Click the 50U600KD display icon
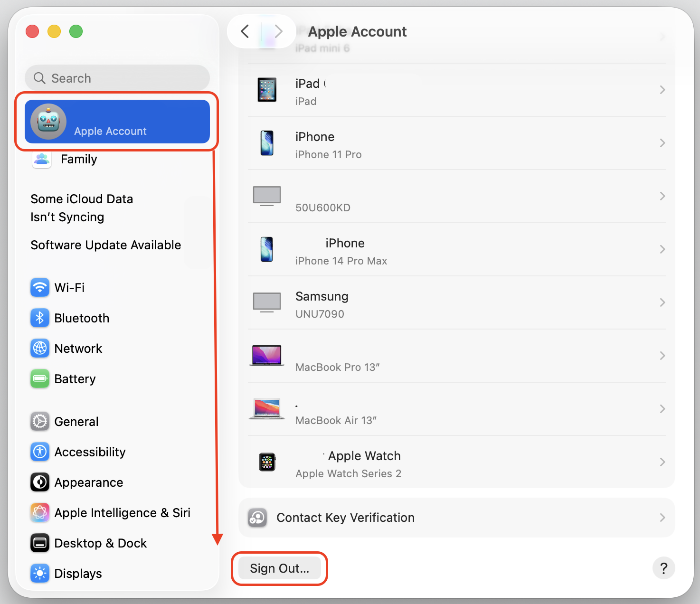700x604 pixels. pyautogui.click(x=267, y=196)
